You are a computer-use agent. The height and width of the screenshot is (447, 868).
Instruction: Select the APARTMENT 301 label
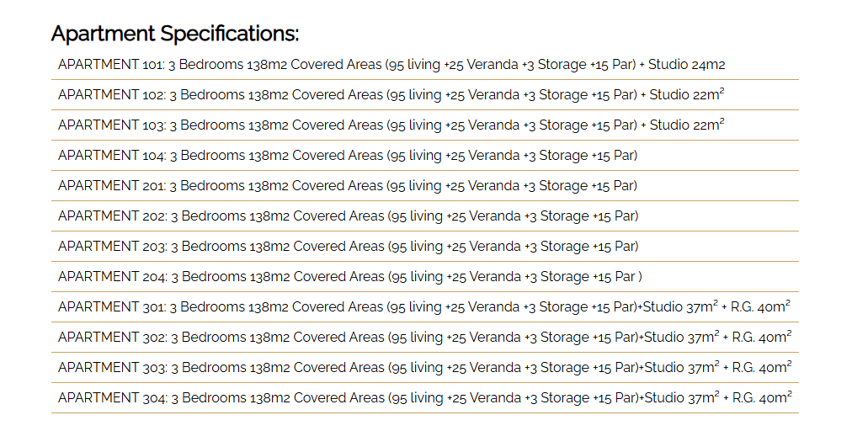click(x=111, y=307)
